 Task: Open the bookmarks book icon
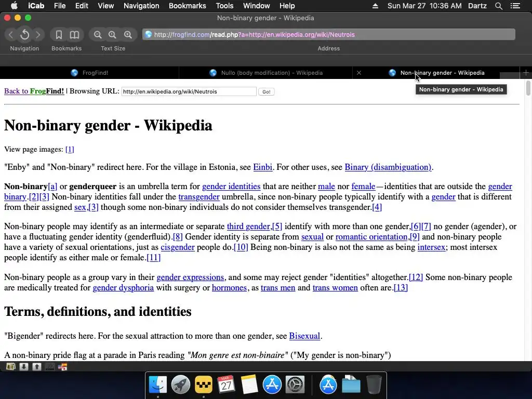tap(74, 35)
